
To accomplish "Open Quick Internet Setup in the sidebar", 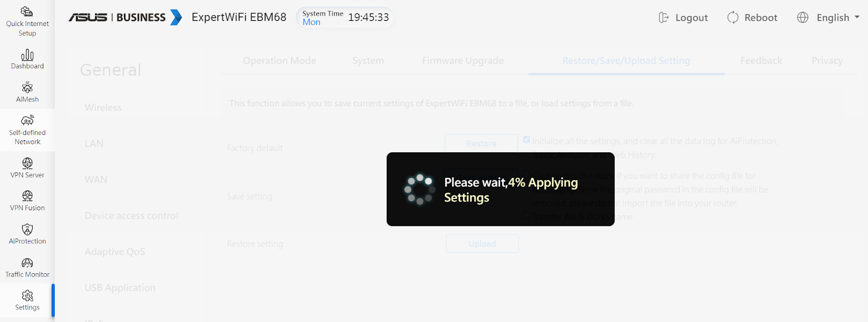I will tap(27, 22).
